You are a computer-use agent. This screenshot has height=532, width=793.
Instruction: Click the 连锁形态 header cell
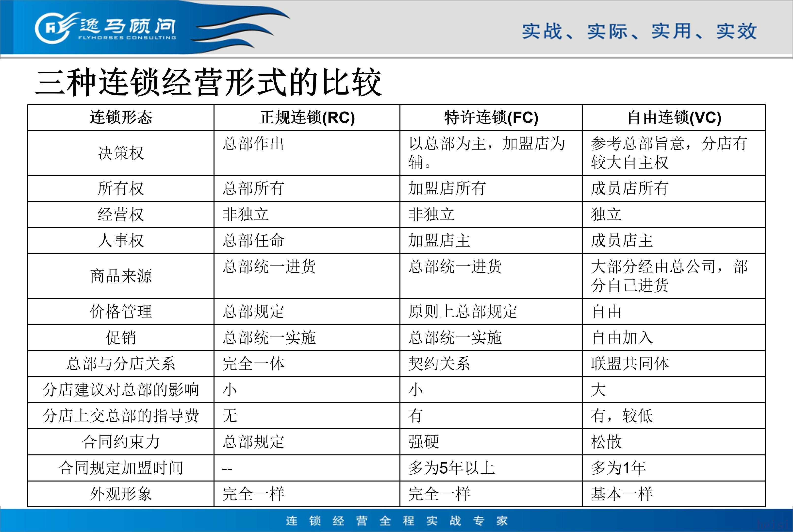pos(121,117)
